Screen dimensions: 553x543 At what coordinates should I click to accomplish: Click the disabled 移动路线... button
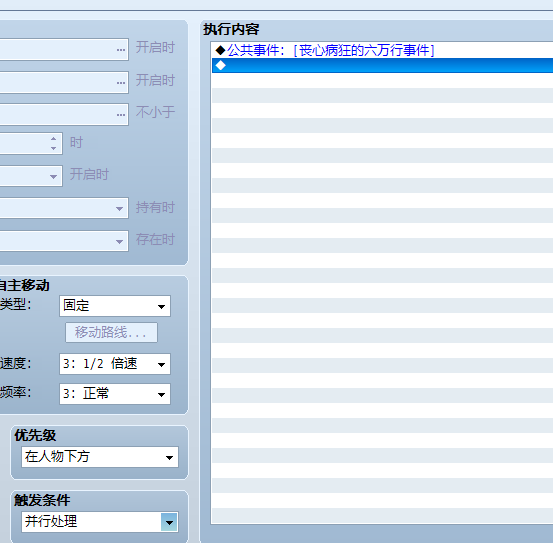pos(111,332)
